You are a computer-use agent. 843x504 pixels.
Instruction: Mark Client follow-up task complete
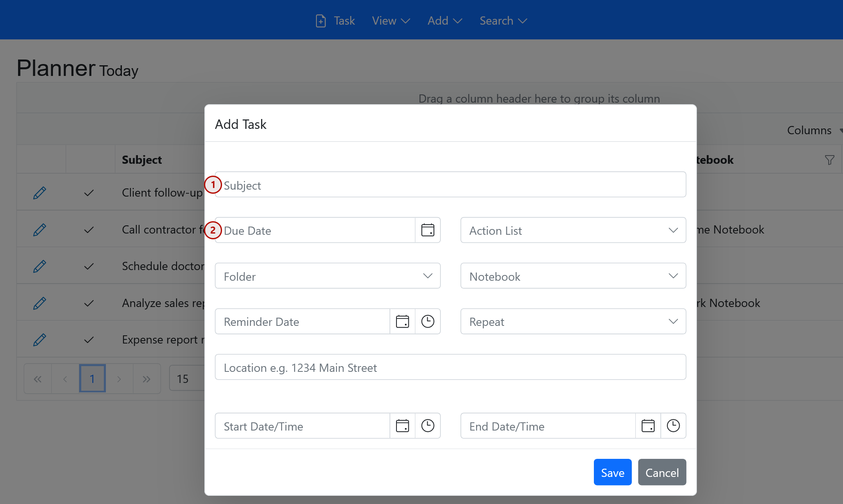click(x=89, y=193)
